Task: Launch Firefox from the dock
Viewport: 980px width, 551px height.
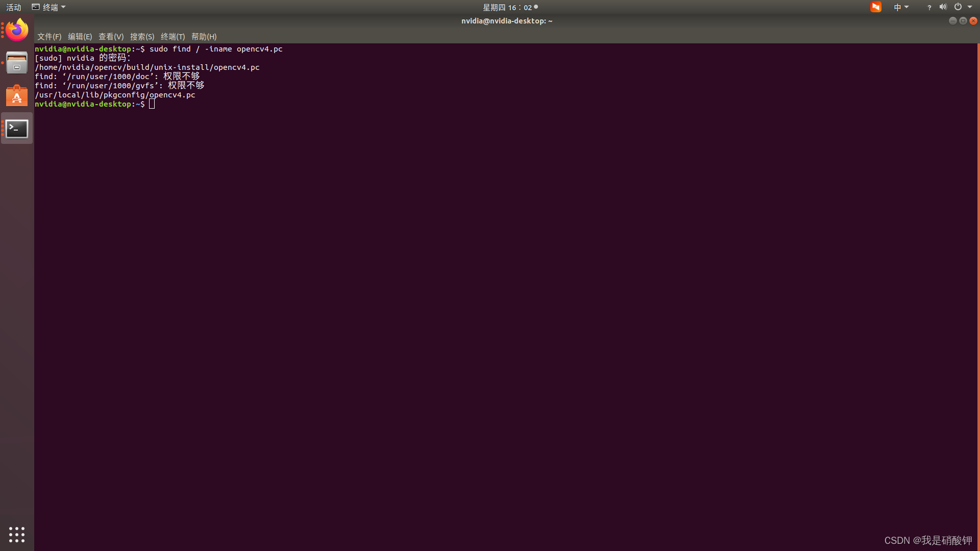Action: click(16, 29)
